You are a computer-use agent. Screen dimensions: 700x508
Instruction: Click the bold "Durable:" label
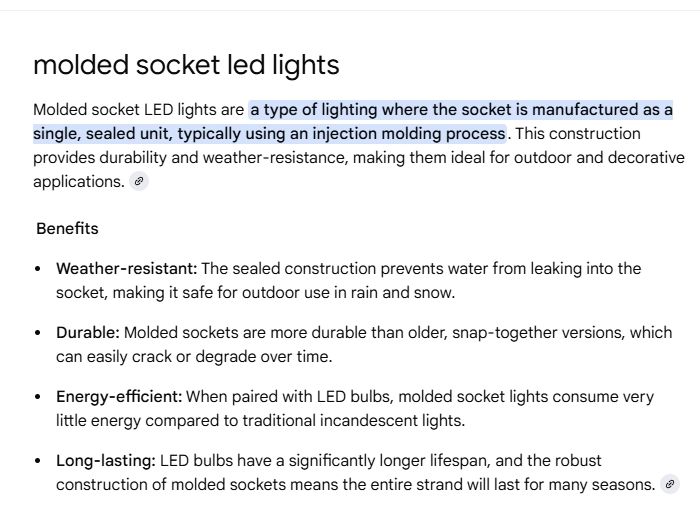[x=88, y=333]
